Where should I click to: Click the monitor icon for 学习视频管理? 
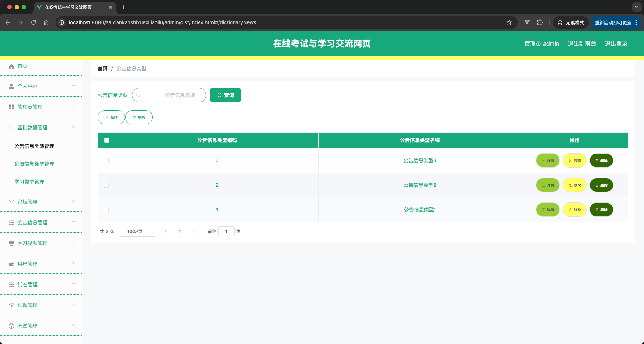[11, 243]
